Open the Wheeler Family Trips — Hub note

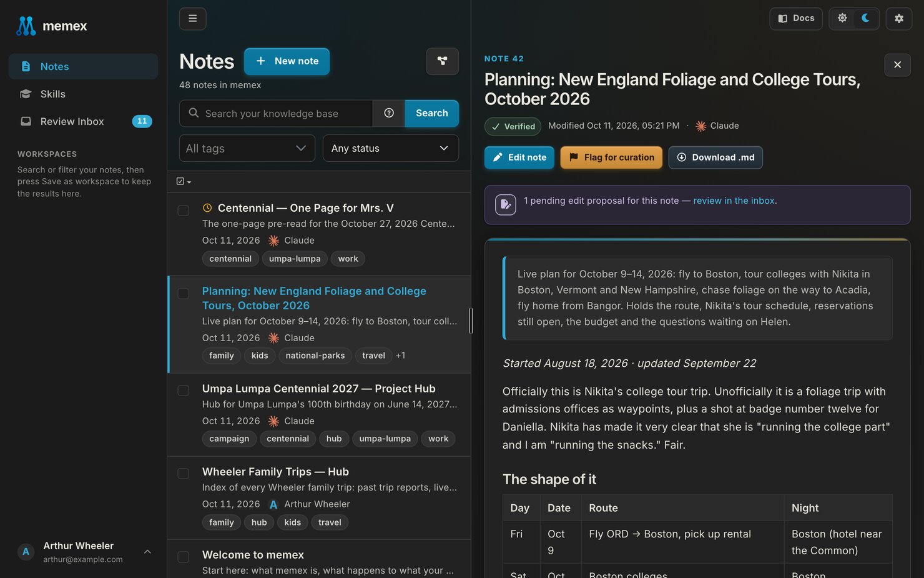(275, 472)
